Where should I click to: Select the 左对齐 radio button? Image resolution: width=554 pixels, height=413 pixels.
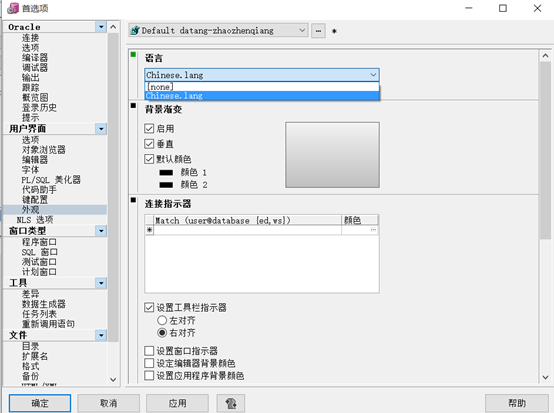(162, 320)
